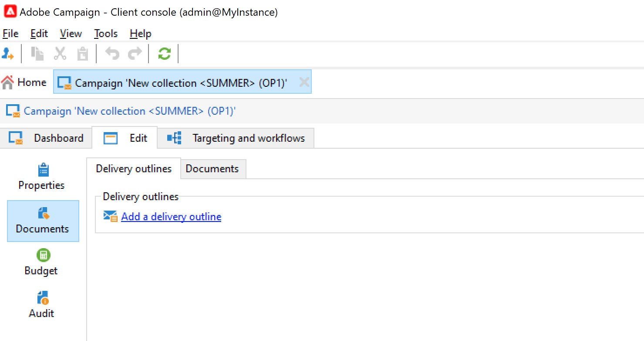Open the Budget section icon
Viewport: 644px width, 341px height.
click(43, 255)
